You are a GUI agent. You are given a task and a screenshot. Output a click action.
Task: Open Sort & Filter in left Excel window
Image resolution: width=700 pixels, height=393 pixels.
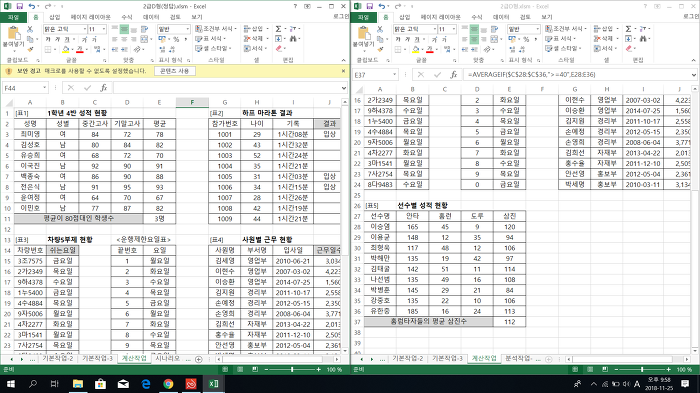coord(293,29)
